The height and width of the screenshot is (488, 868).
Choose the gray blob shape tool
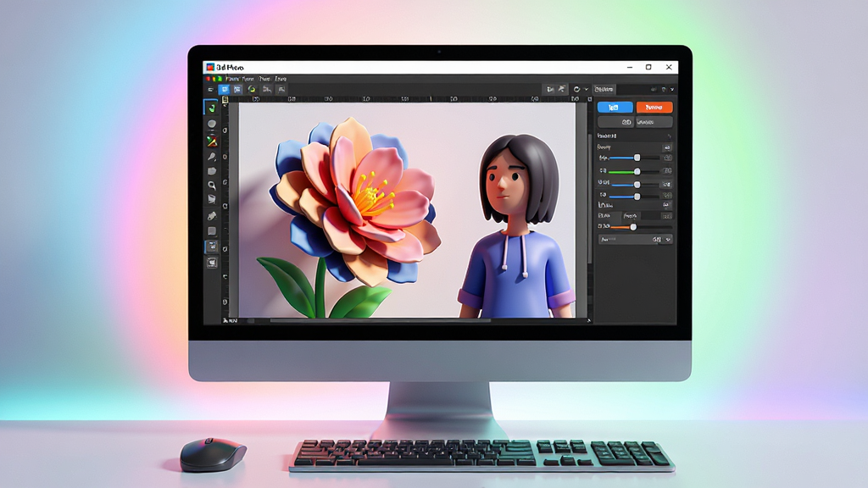211,171
